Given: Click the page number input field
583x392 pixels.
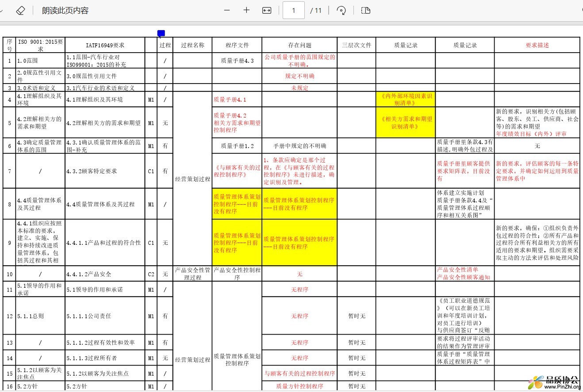Looking at the screenshot, I should tap(294, 10).
